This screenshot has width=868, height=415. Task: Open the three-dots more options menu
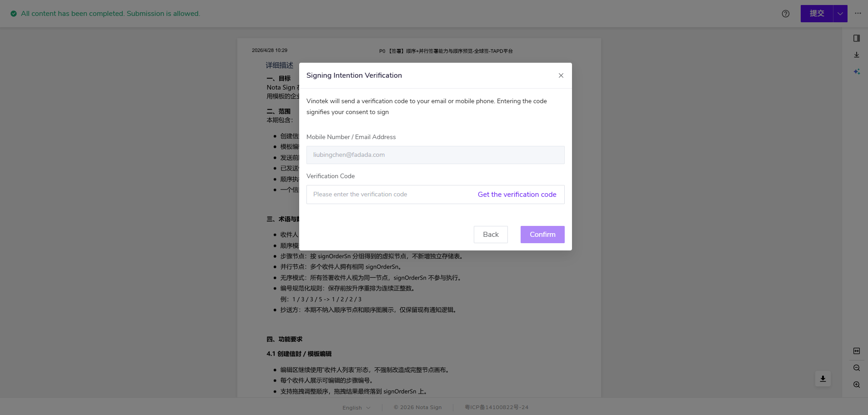(858, 13)
